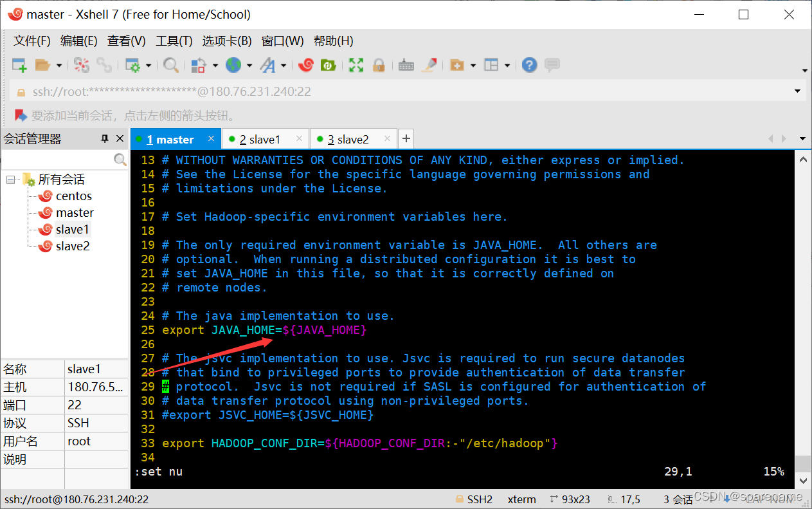Open the 编辑(E) menu

coord(79,41)
